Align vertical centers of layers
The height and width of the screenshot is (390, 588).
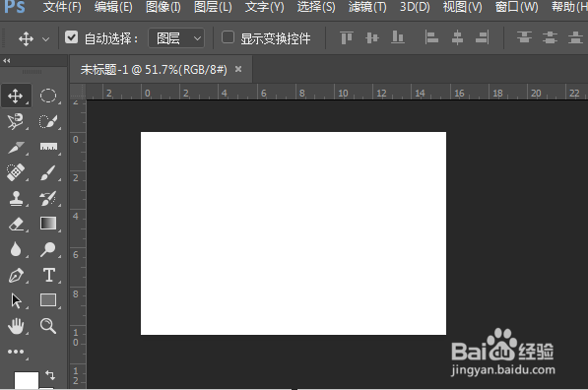(372, 37)
